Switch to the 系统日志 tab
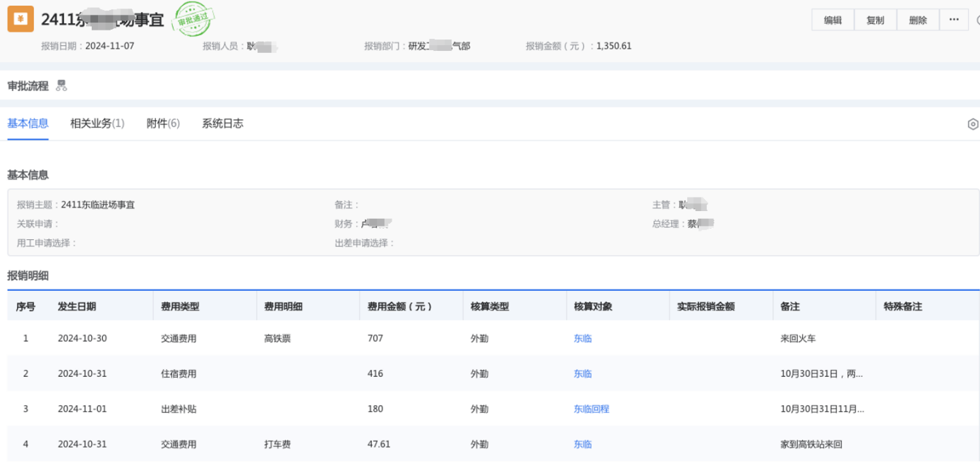980x468 pixels. (x=222, y=124)
